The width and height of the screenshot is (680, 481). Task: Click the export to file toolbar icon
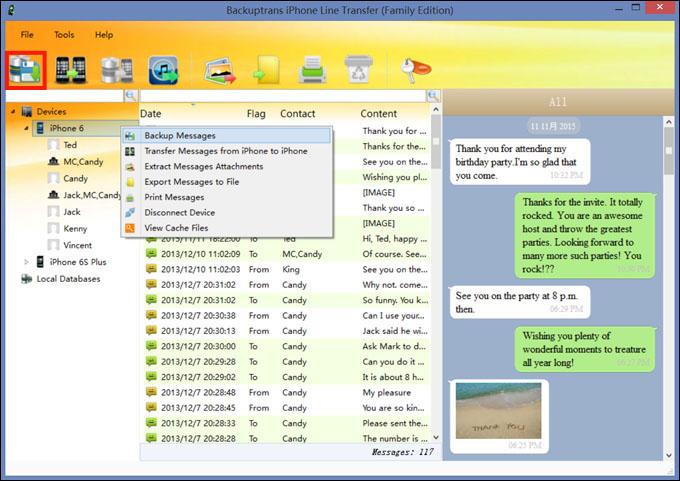pos(267,70)
